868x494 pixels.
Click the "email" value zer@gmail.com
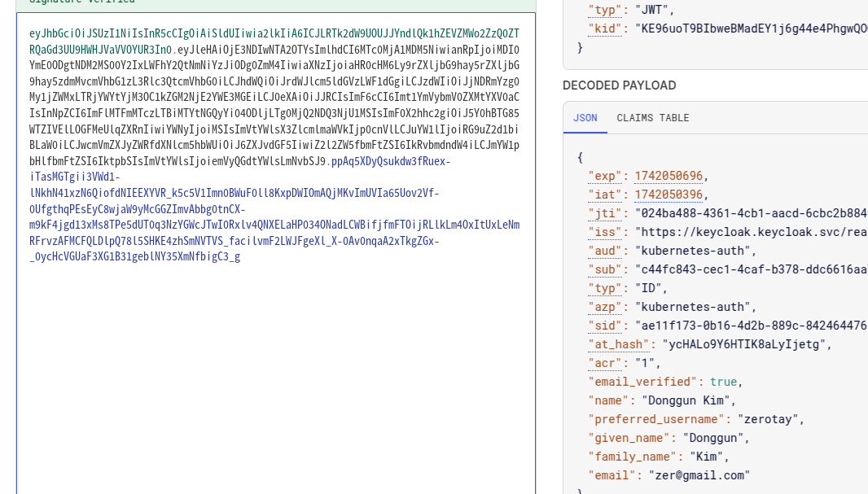[x=698, y=475]
